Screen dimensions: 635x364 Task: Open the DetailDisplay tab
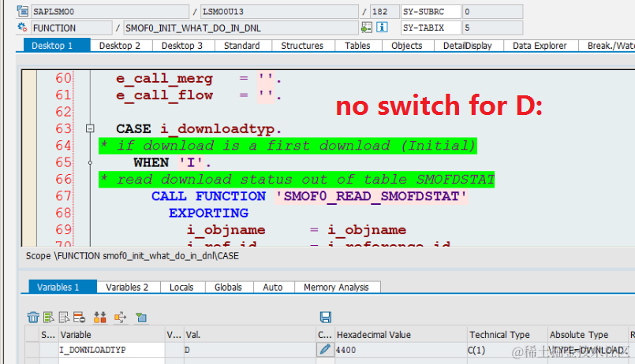tap(467, 45)
